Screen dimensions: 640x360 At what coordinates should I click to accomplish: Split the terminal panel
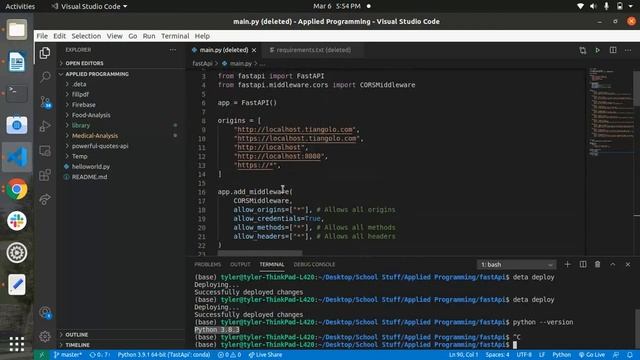click(x=583, y=264)
